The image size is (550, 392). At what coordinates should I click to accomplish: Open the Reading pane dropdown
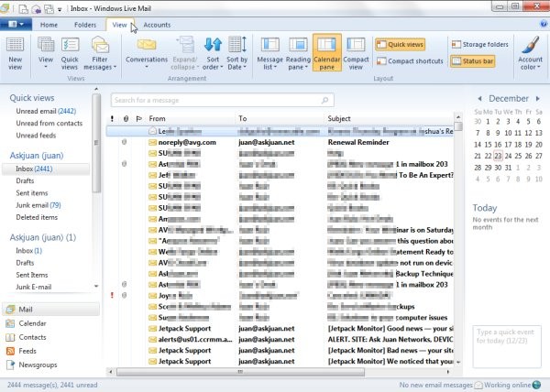click(298, 54)
